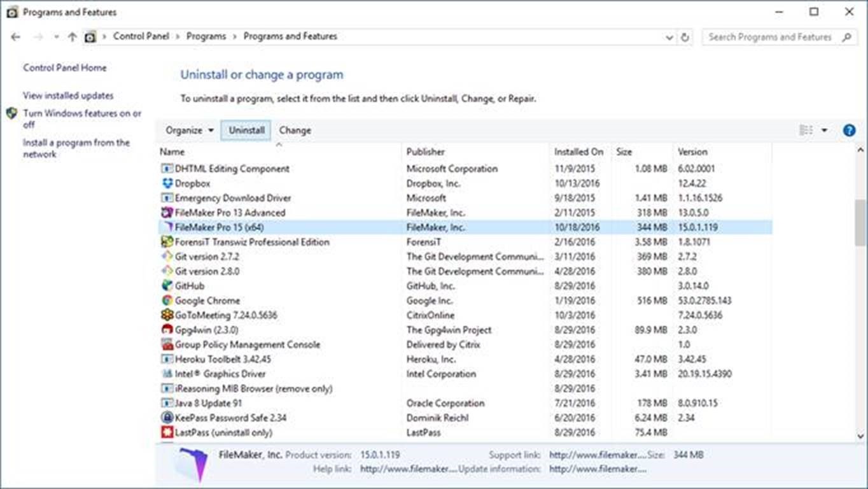Open recent locations dropdown arrow

(56, 37)
